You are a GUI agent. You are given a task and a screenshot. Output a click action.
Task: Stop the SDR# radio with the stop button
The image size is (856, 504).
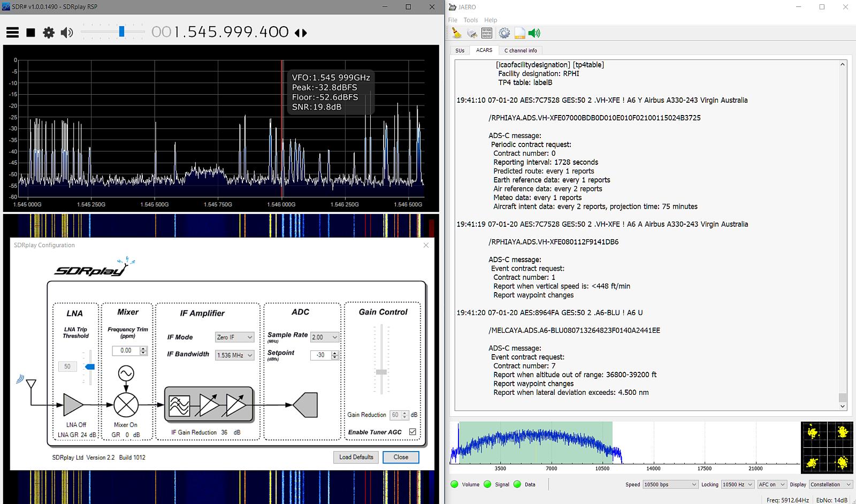coord(30,33)
